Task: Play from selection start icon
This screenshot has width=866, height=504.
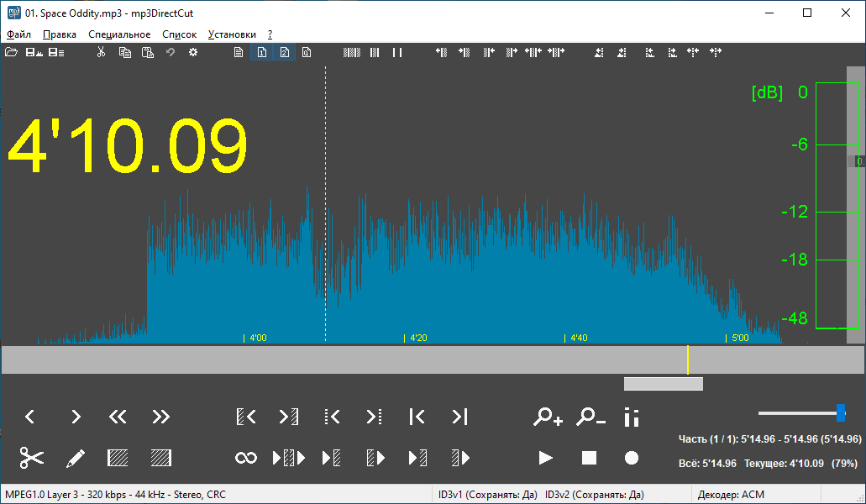Action: tap(375, 458)
